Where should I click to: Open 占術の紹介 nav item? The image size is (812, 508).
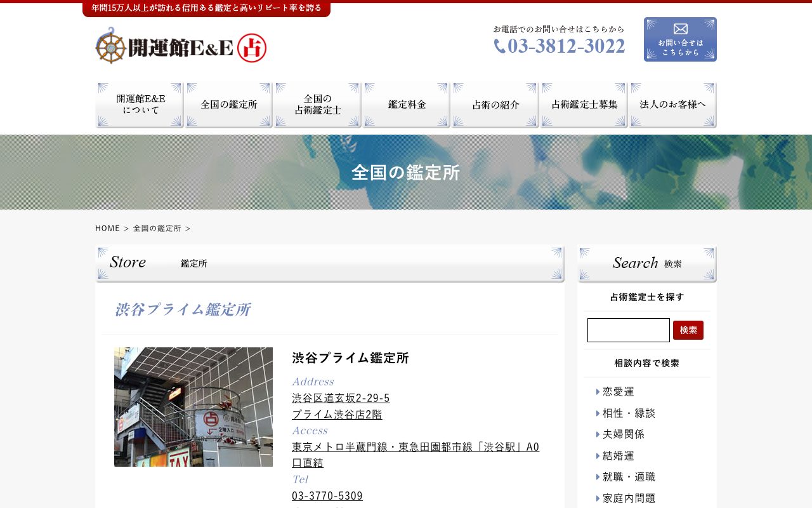[x=495, y=105]
